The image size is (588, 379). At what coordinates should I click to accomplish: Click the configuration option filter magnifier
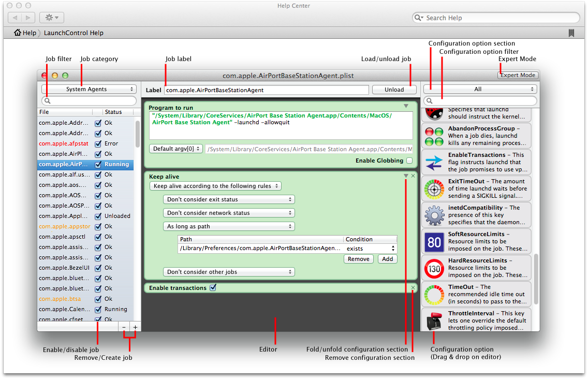point(430,100)
